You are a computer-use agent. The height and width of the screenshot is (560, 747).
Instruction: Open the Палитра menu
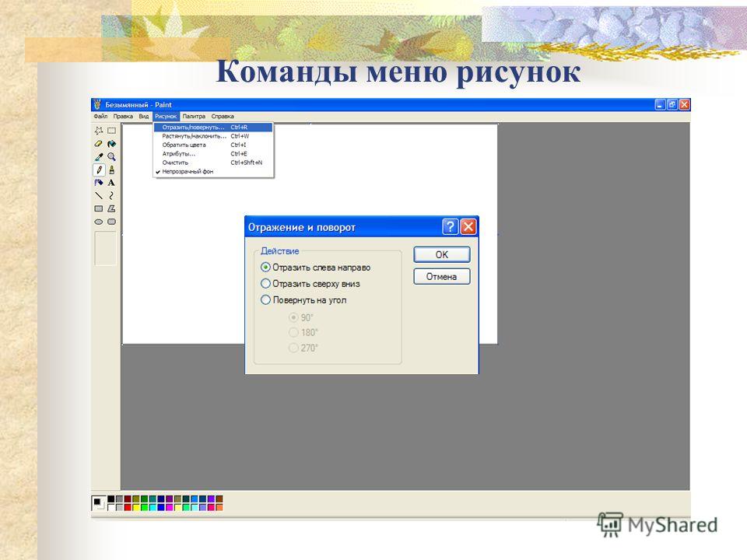(x=194, y=116)
